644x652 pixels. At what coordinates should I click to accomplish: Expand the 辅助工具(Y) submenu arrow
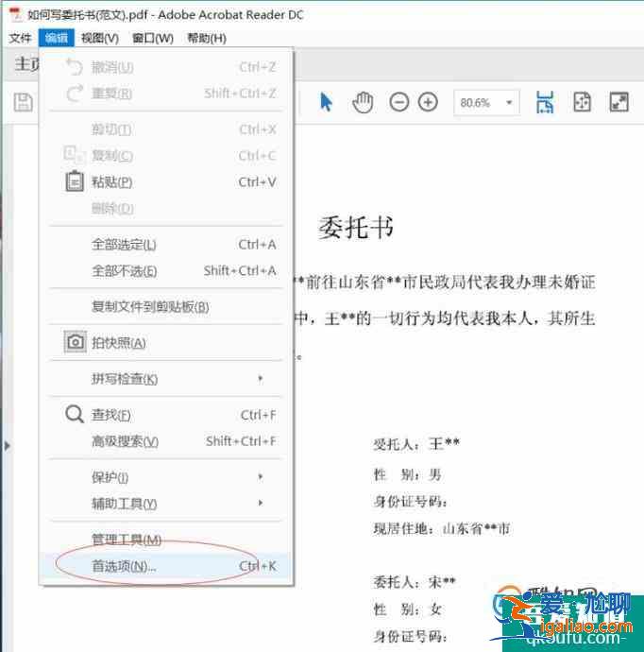coord(261,503)
